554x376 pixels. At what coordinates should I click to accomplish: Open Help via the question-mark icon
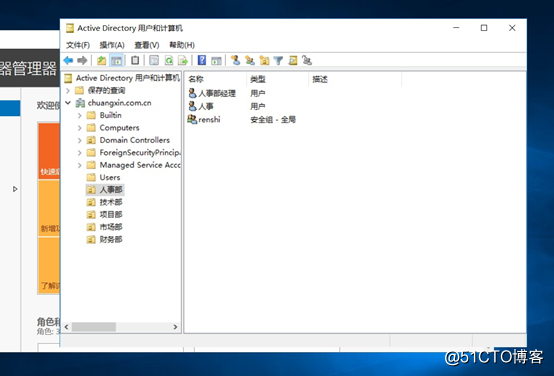202,60
